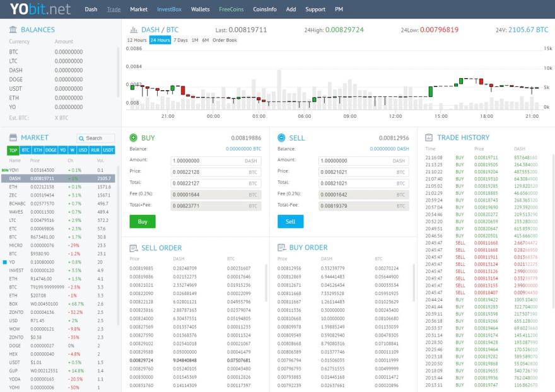This screenshot has width=555, height=392.
Task: Click the YObit.net logo
Action: (40, 9)
